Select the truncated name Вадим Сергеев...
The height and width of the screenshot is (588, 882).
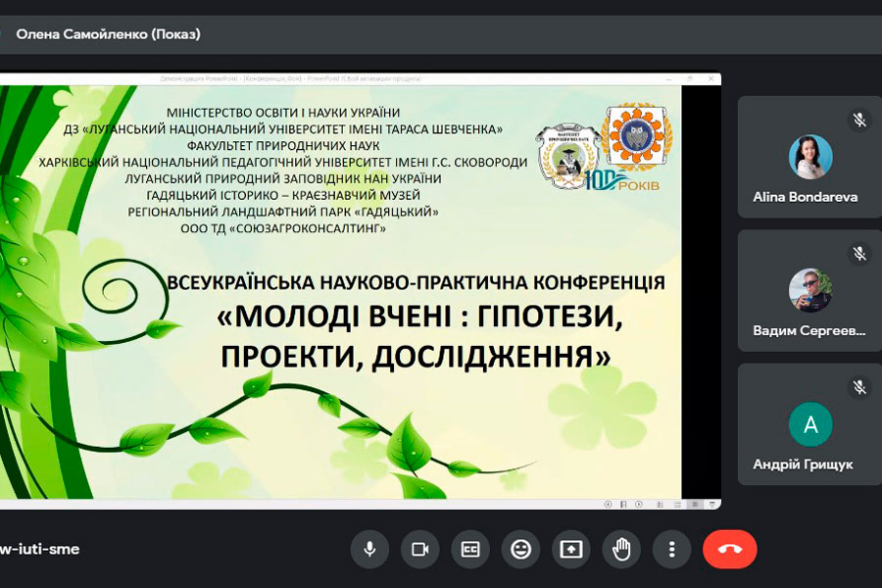coord(808,331)
